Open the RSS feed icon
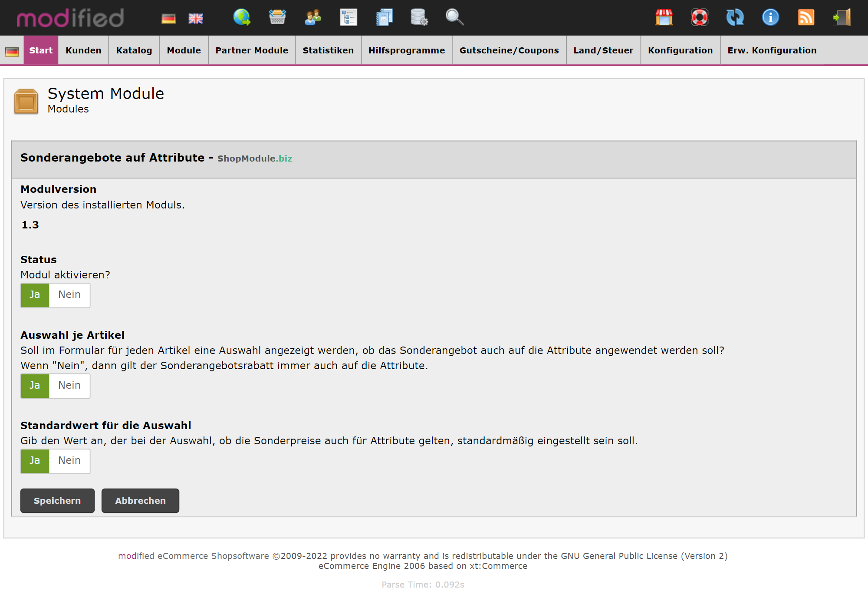Screen dimensions: 868x608 tap(806, 18)
